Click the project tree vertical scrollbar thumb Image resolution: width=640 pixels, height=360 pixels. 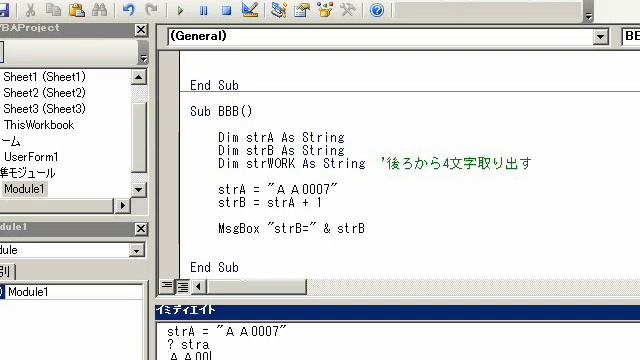coord(139,137)
